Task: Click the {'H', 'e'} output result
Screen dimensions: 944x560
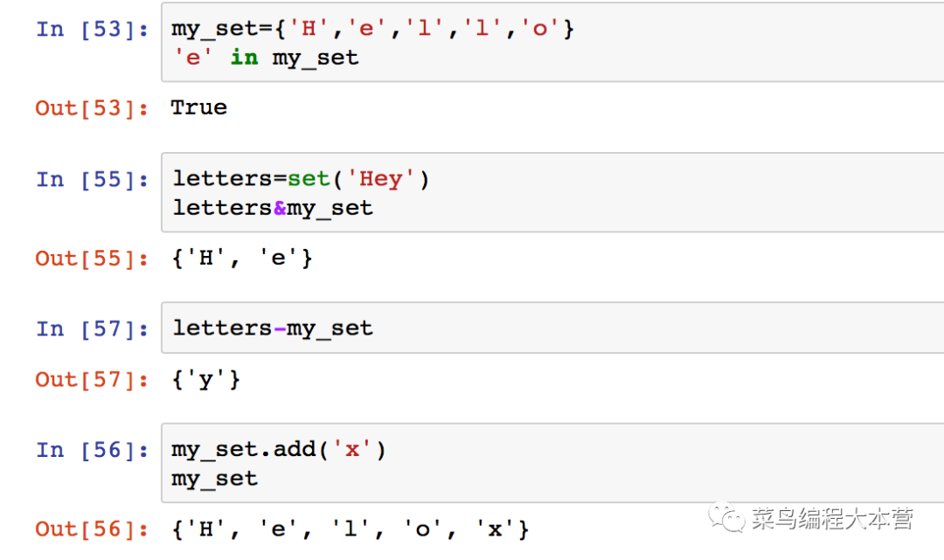Action: (242, 259)
